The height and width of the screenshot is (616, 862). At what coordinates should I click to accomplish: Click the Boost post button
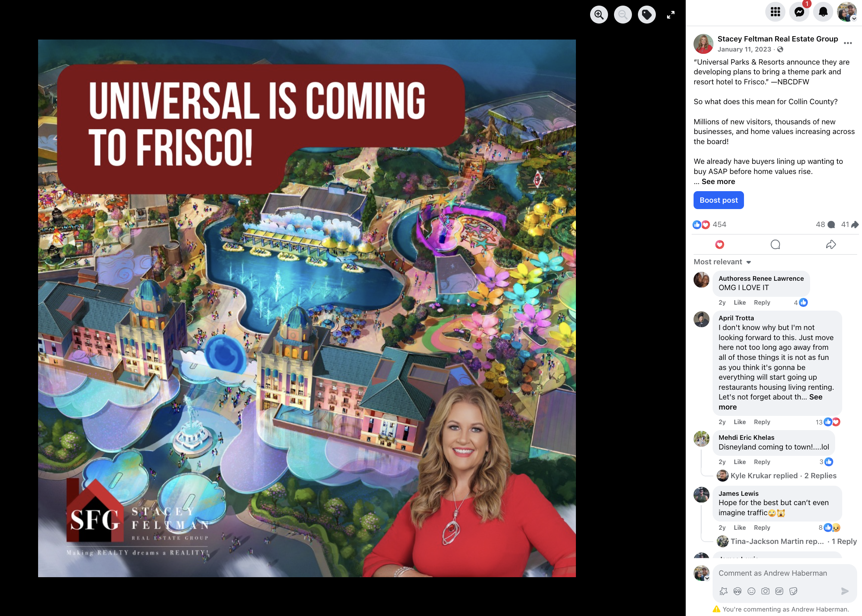[718, 200]
